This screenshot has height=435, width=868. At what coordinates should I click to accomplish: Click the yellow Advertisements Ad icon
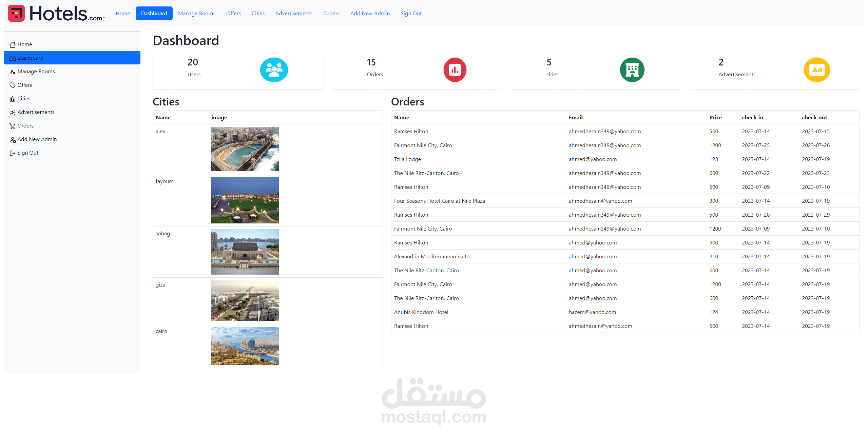point(816,70)
